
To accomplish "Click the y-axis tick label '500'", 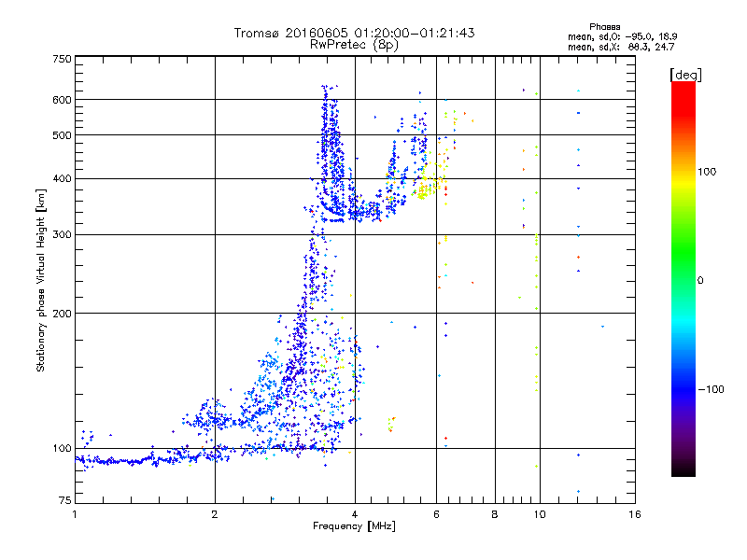I will [x=62, y=135].
